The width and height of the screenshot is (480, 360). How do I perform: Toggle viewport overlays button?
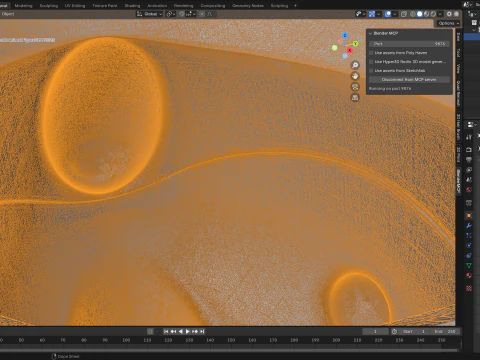(388, 14)
